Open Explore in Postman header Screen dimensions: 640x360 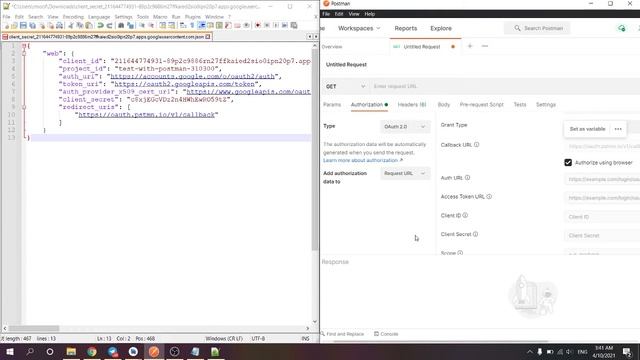[441, 28]
